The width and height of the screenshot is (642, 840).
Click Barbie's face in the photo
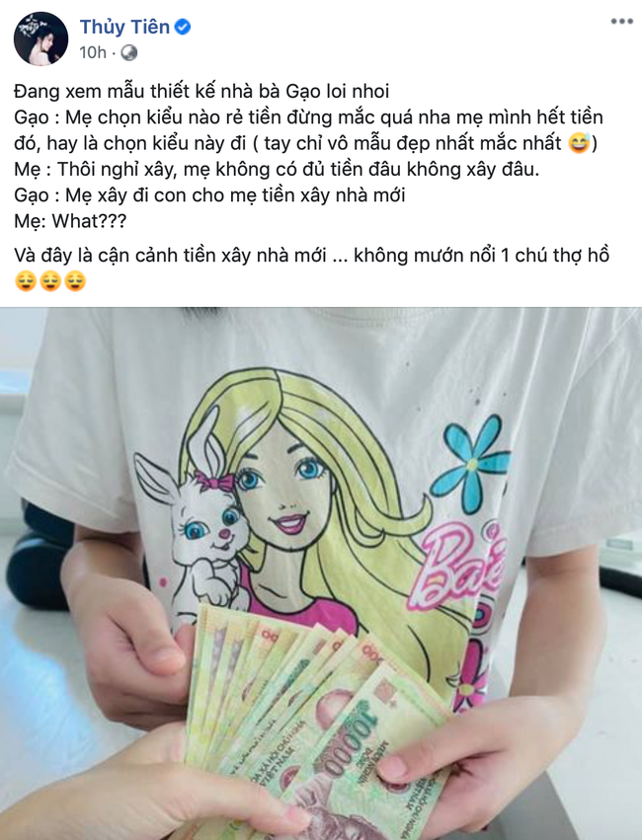(x=286, y=488)
